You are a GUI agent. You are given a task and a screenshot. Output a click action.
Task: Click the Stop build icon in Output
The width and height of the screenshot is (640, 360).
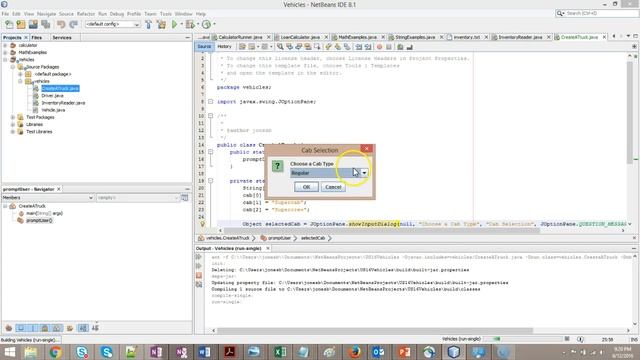199,276
